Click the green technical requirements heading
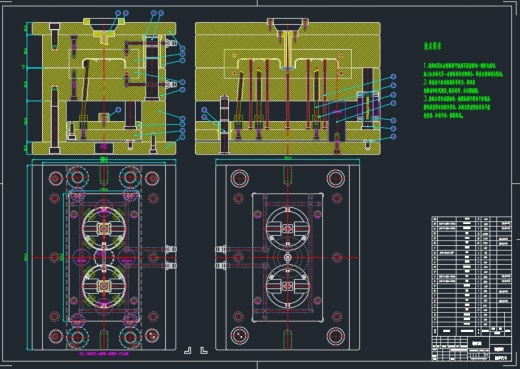Screen dimensions: 520x369 432,46
